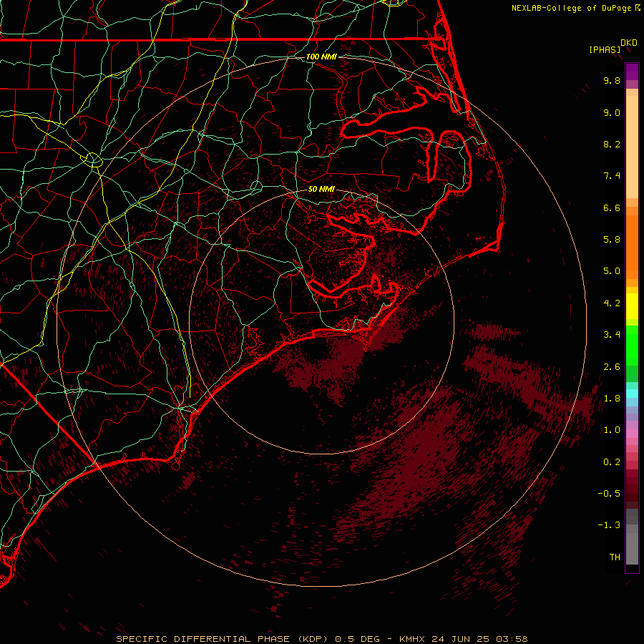Click the 0.2 value on the color scale

(x=612, y=462)
